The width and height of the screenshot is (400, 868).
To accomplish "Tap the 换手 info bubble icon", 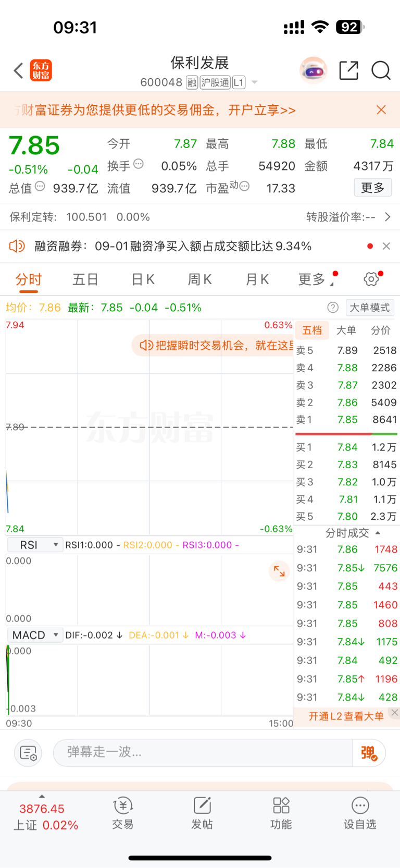I will coord(139,164).
